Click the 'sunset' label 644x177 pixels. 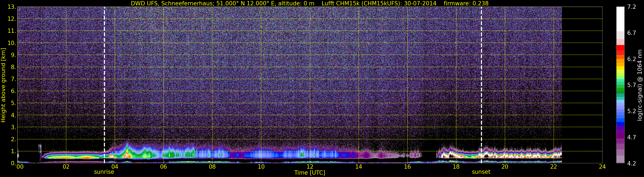[x=481, y=172]
